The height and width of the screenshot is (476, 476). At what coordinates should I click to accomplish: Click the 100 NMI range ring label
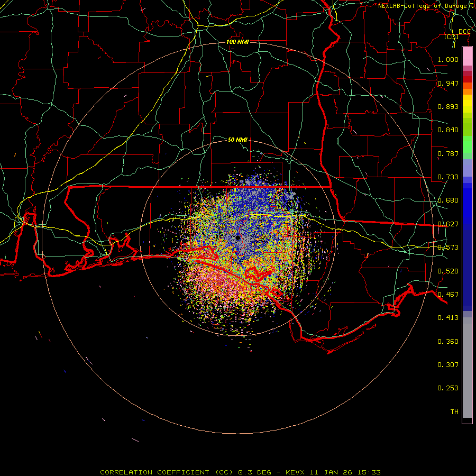pyautogui.click(x=237, y=42)
